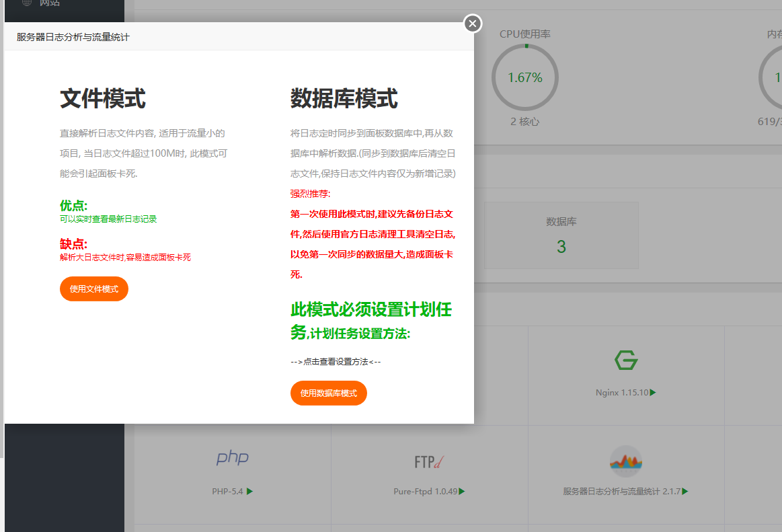
Task: Click the PHP logo icon
Action: point(233,457)
